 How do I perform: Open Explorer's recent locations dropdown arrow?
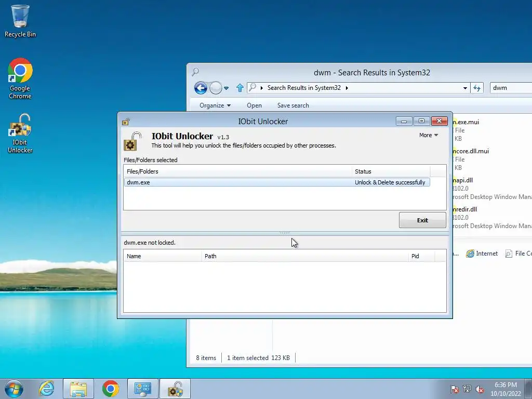227,88
